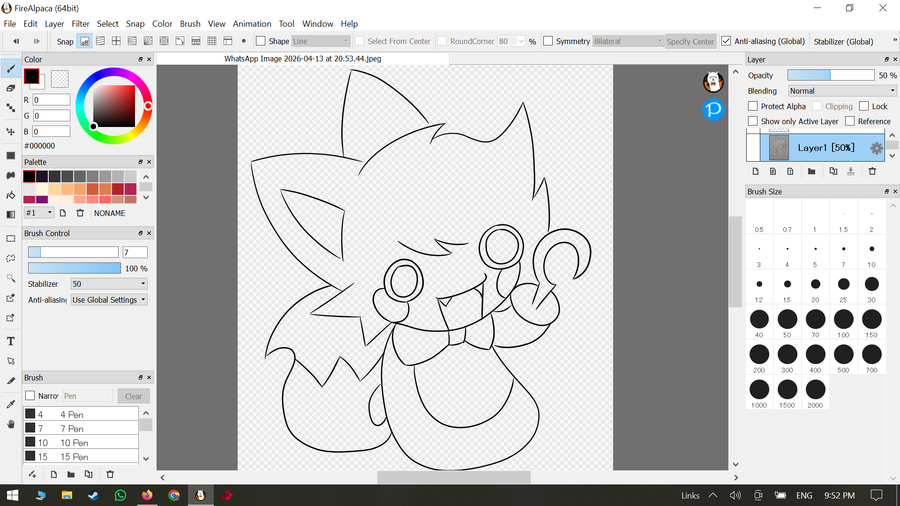This screenshot has height=506, width=900.
Task: Select the Brush tool in left toolbar
Action: [x=10, y=69]
